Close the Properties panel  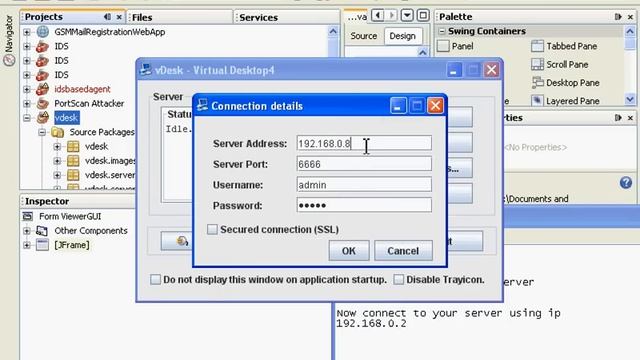630,118
